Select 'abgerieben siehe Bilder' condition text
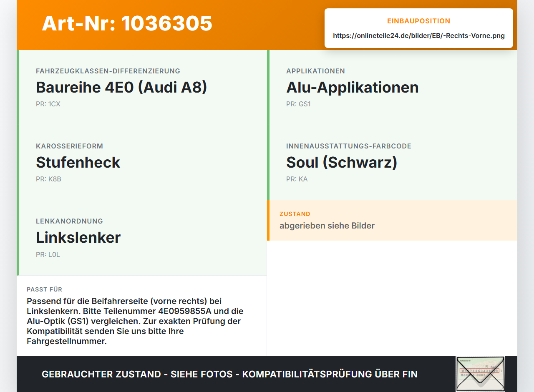Screen dimensions: 534x392 point(327,226)
